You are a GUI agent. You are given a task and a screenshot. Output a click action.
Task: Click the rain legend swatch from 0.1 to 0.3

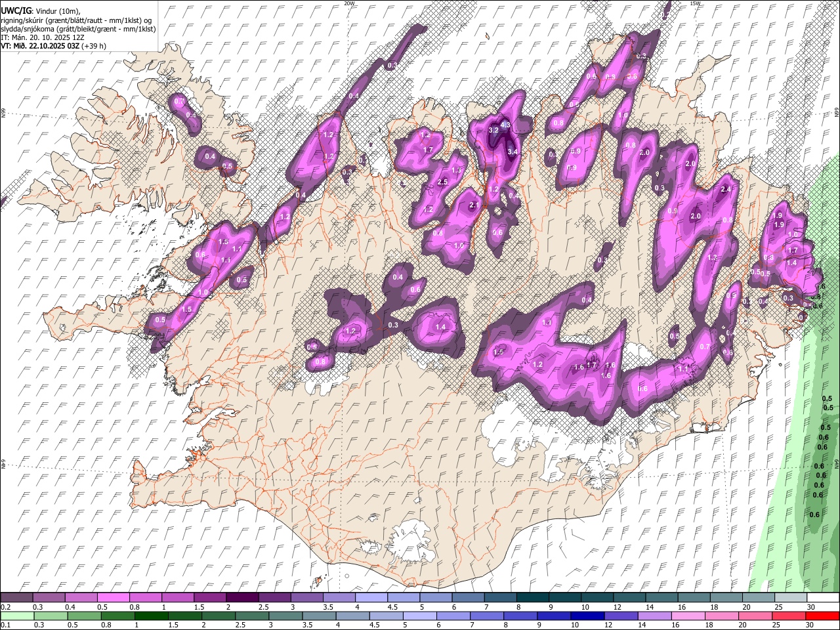[x=16, y=616]
